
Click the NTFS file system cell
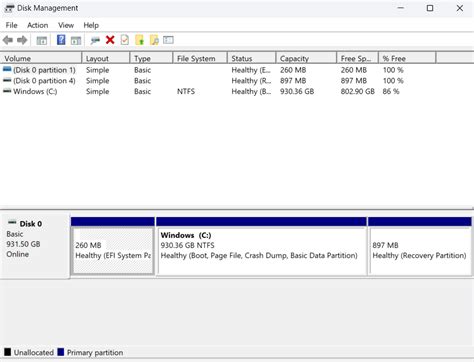coord(186,91)
